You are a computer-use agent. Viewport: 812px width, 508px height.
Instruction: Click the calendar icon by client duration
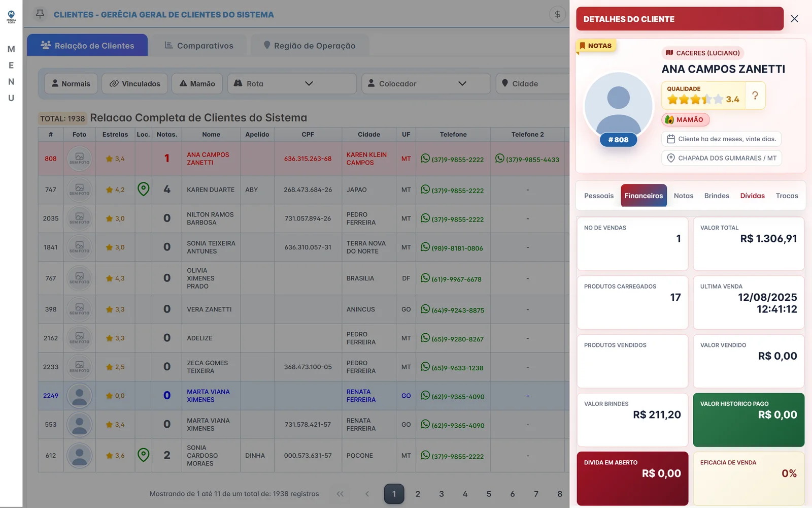click(x=670, y=139)
